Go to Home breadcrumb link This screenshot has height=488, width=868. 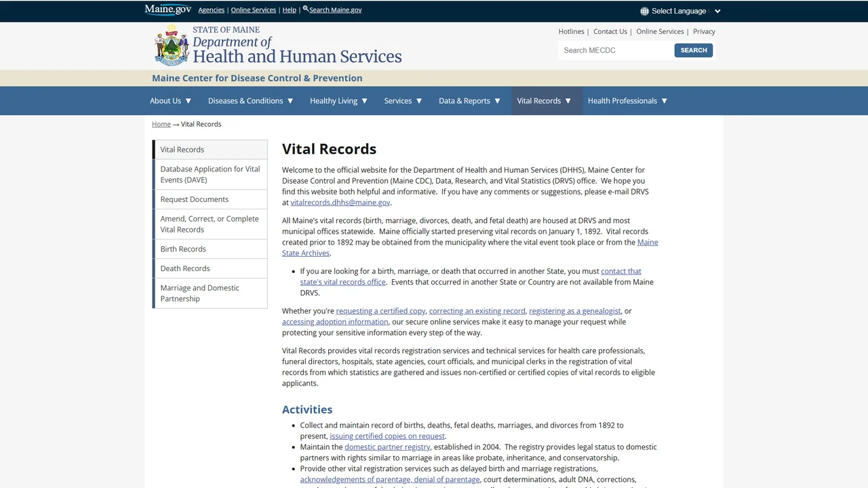coord(161,124)
